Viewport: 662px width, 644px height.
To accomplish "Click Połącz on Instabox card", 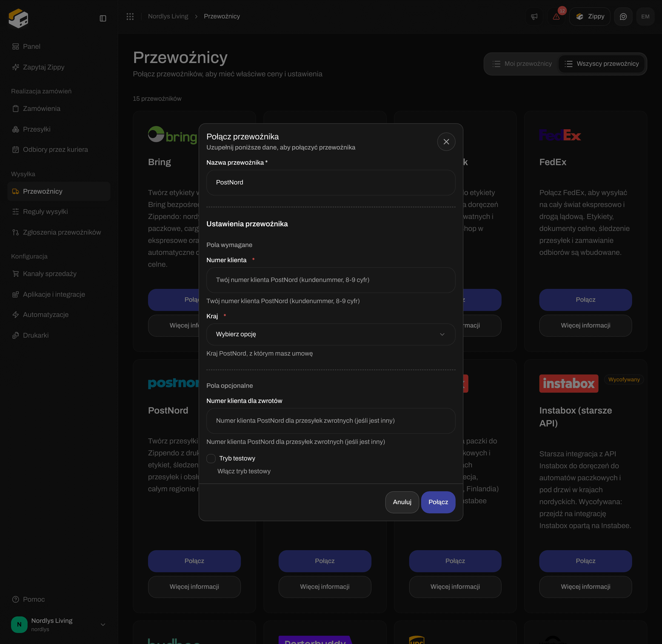I will (586, 561).
